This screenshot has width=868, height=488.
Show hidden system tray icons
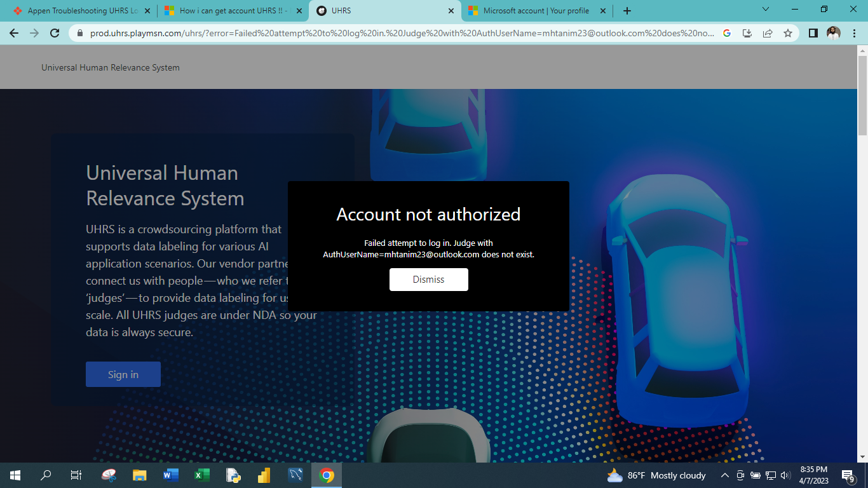tap(725, 475)
